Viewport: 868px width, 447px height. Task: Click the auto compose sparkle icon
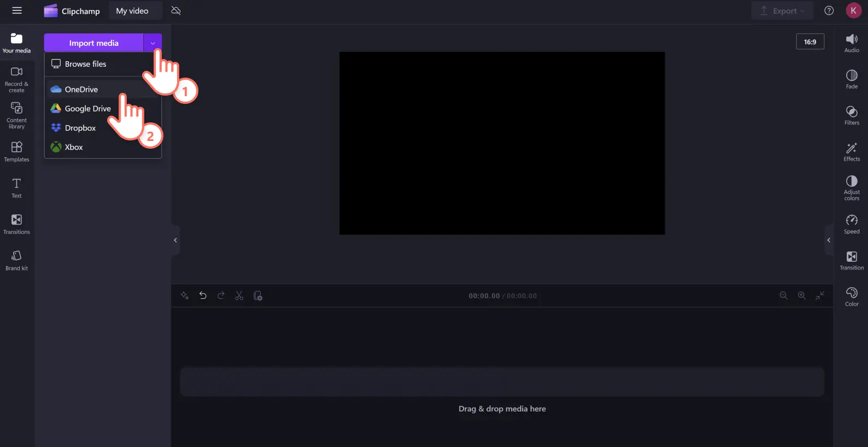tap(185, 296)
